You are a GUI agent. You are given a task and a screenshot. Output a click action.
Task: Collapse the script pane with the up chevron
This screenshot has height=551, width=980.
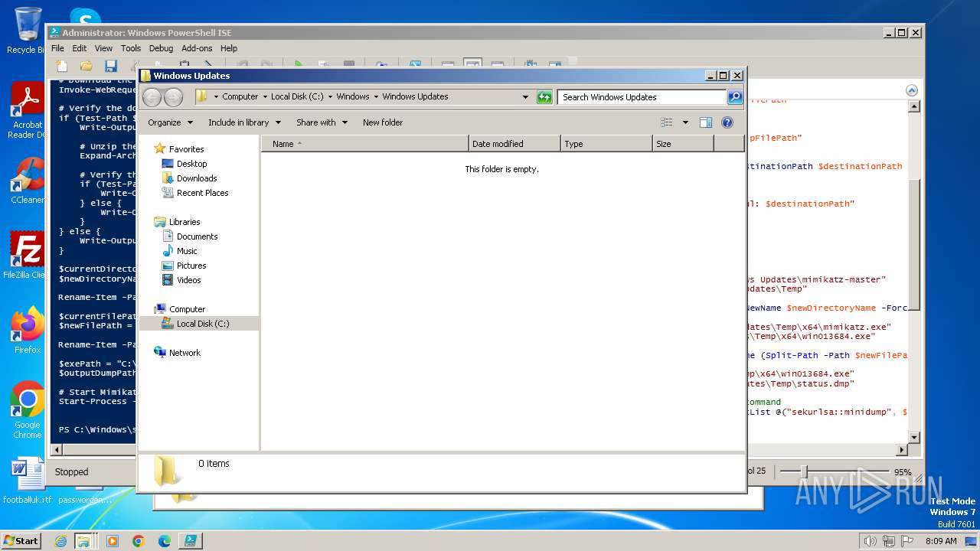tap(912, 90)
